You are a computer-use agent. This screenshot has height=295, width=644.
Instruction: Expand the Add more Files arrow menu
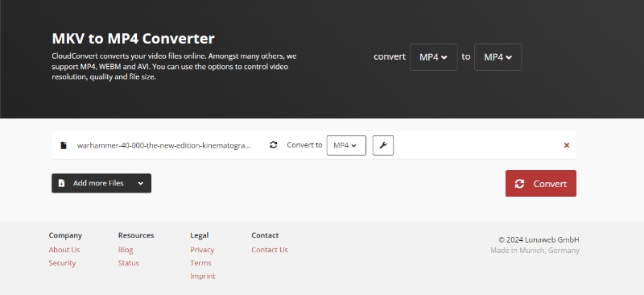click(x=140, y=183)
